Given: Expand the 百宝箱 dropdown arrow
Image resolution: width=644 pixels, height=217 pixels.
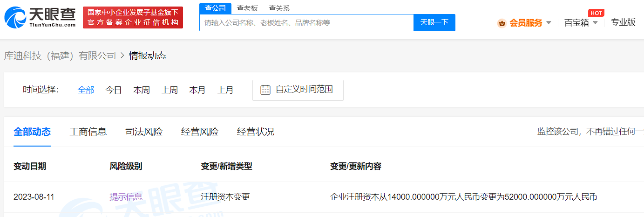Looking at the screenshot, I should (x=595, y=23).
